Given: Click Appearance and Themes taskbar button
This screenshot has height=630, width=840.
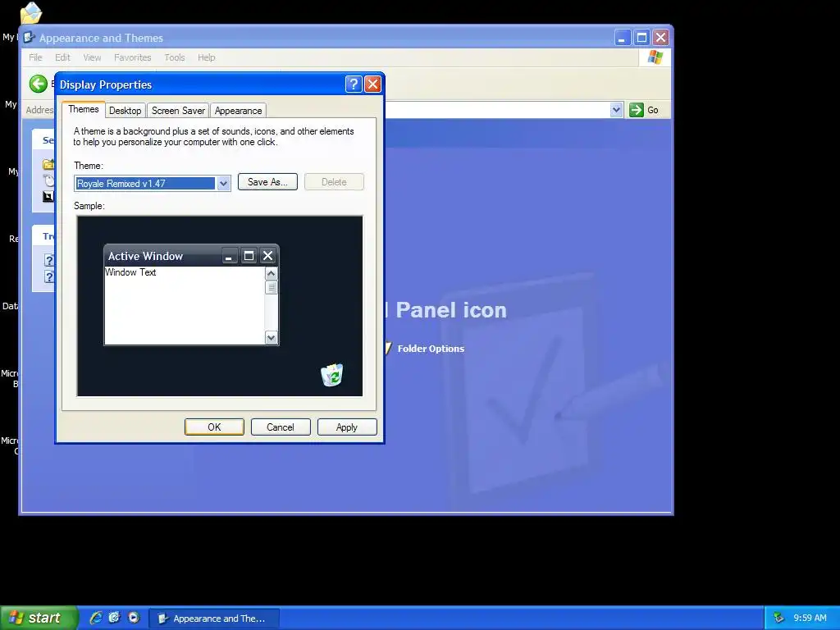Looking at the screenshot, I should point(214,619).
